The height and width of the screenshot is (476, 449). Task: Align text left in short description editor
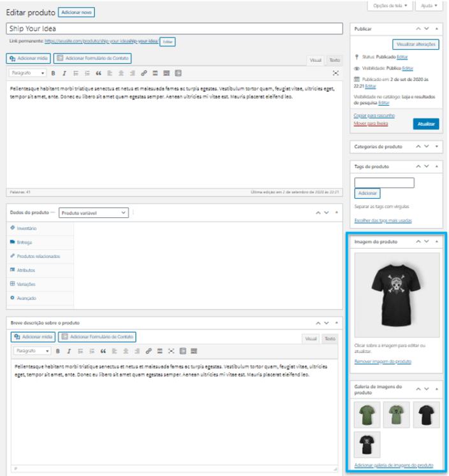click(x=114, y=351)
